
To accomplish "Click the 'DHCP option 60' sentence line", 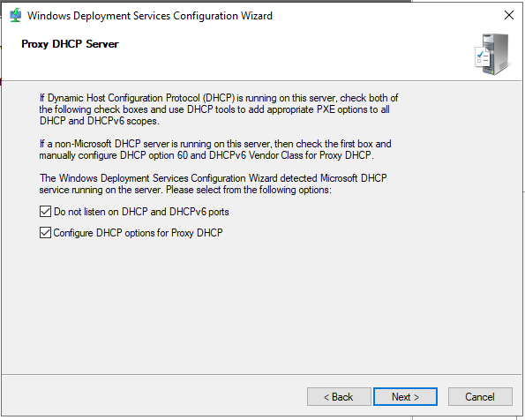I will (206, 155).
